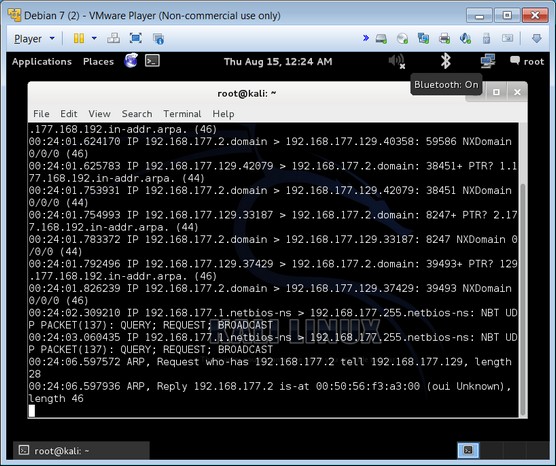Maximize the root@kali terminal window
556x466 pixels.
(496, 92)
